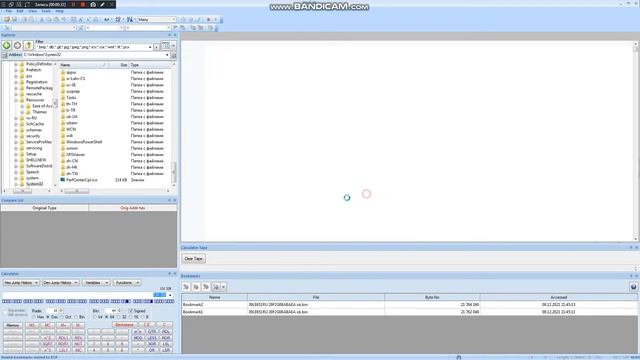Click the CE button in Calculator
This screenshot has height=360, width=640.
click(x=147, y=325)
